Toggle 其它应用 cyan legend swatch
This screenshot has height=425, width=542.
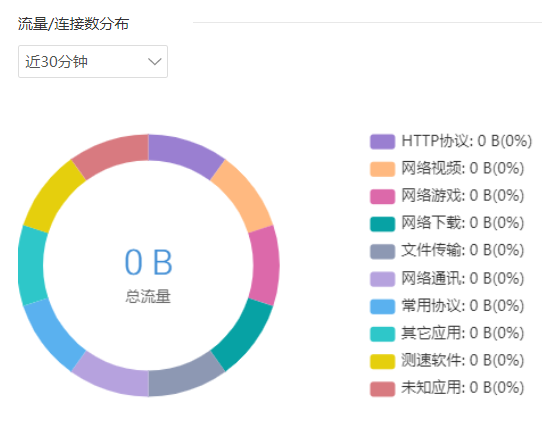382,334
